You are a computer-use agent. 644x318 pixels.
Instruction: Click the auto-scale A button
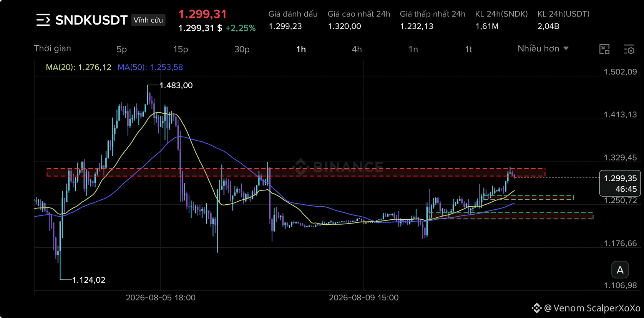pos(620,270)
